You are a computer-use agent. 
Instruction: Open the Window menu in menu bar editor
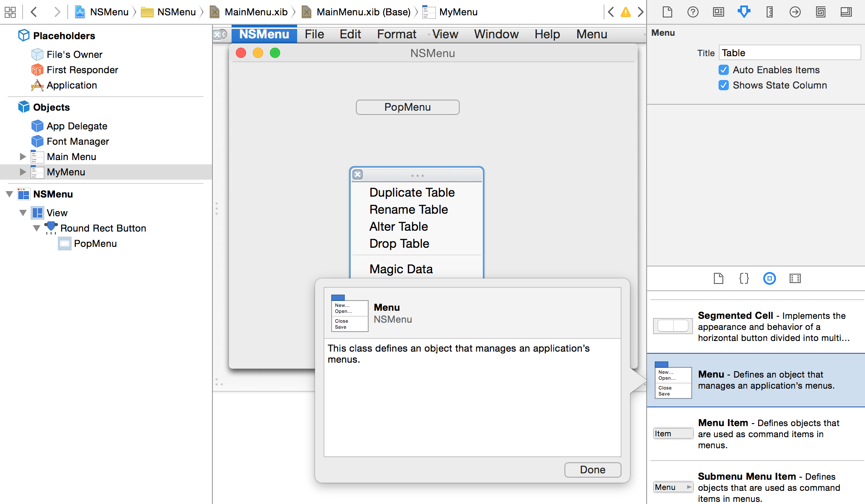pyautogui.click(x=496, y=34)
